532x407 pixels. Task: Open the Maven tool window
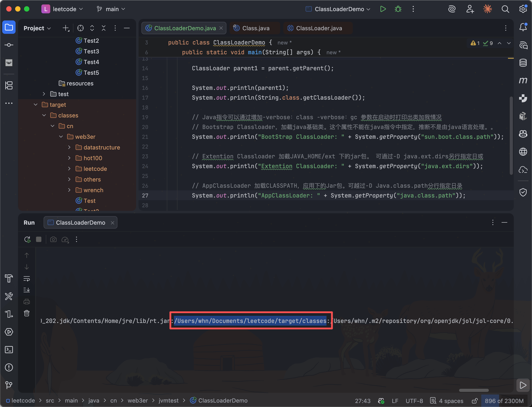click(x=523, y=81)
